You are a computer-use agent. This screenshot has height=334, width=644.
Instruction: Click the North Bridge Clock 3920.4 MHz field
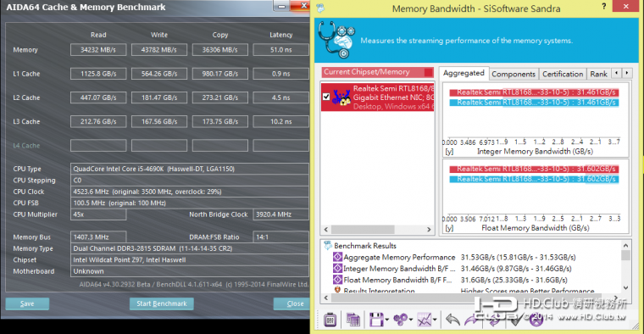pyautogui.click(x=281, y=214)
